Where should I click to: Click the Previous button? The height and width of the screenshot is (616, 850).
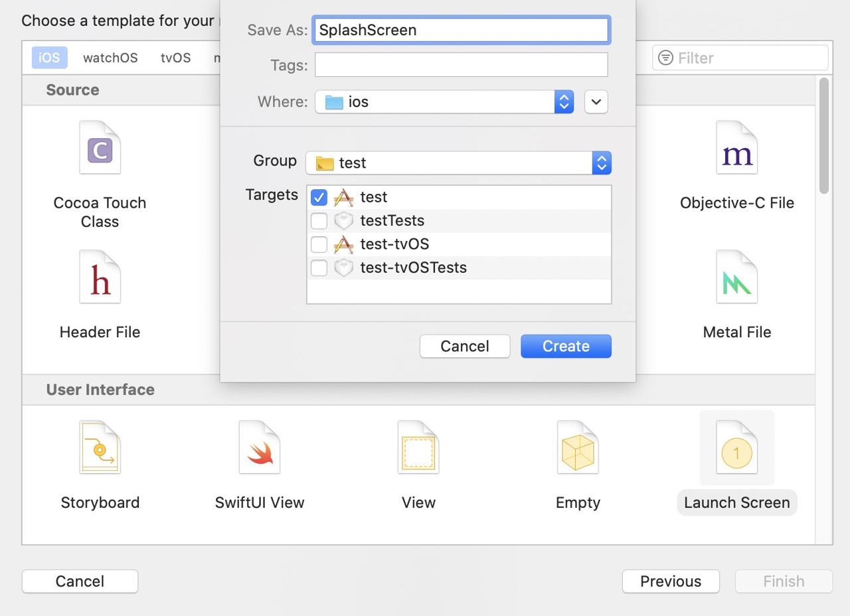point(671,581)
